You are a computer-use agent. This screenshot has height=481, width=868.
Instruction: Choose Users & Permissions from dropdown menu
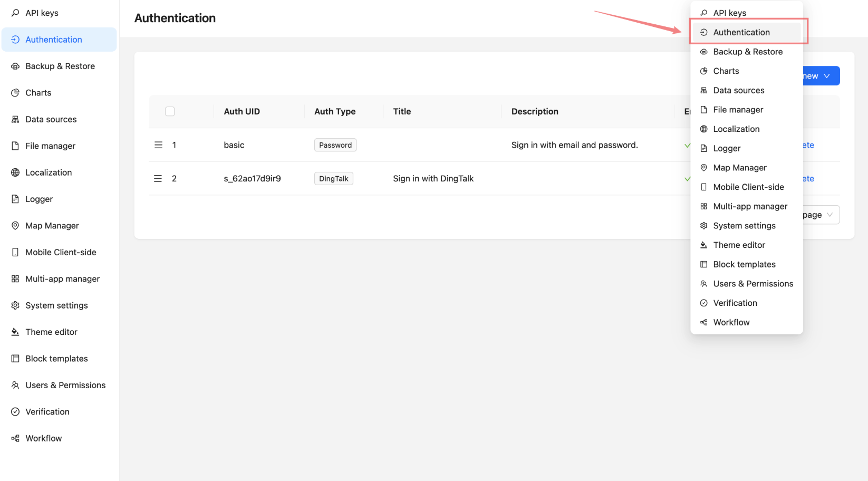[x=753, y=284]
